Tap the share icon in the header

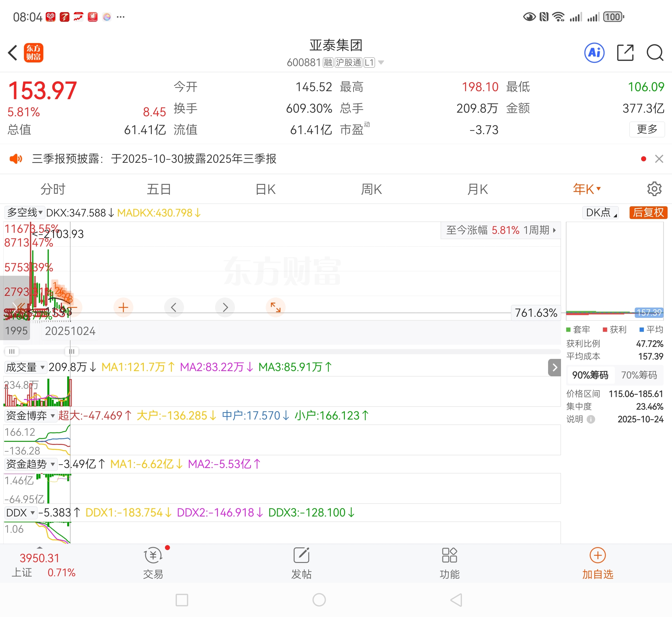625,53
